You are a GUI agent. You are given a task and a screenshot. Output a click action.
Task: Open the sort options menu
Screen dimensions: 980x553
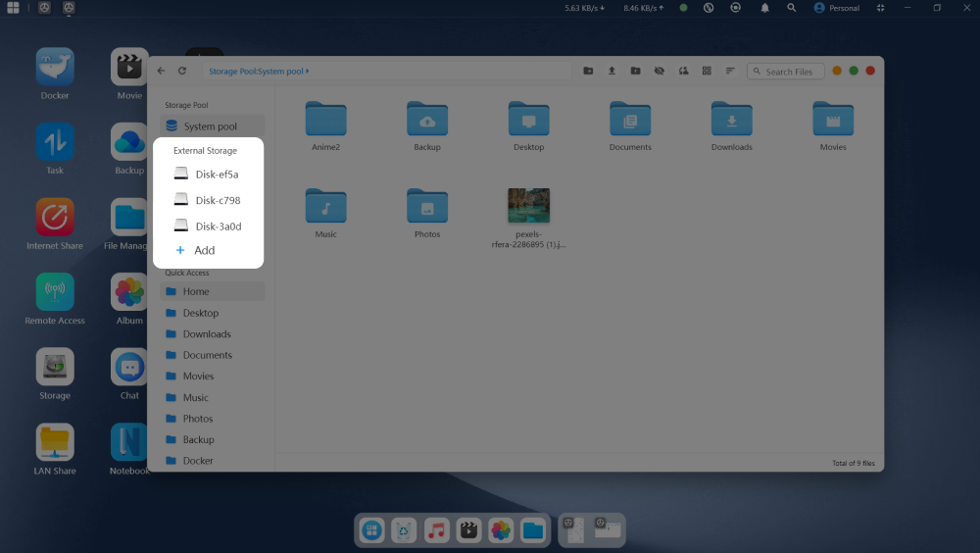(x=730, y=72)
